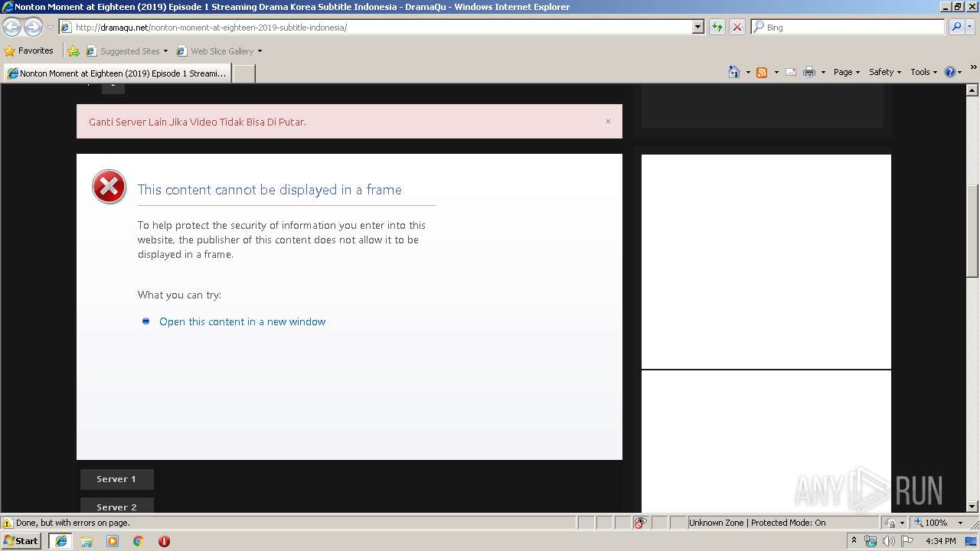Click Done, but with errors on page text
The height and width of the screenshot is (551, 980).
[73, 523]
